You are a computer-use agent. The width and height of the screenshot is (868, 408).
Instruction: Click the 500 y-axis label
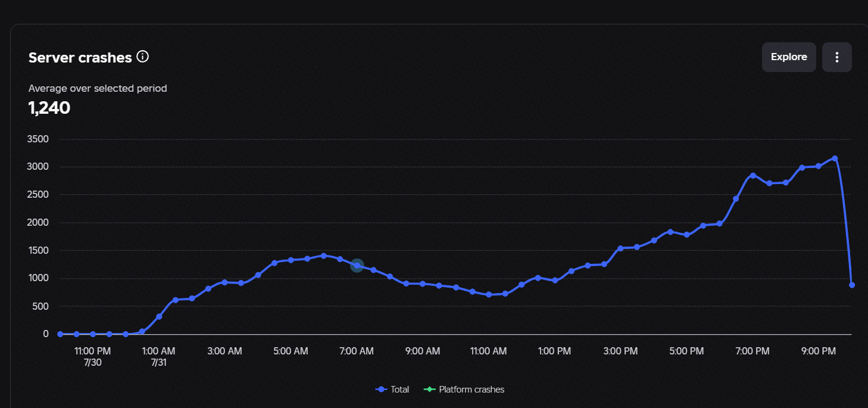tap(40, 306)
